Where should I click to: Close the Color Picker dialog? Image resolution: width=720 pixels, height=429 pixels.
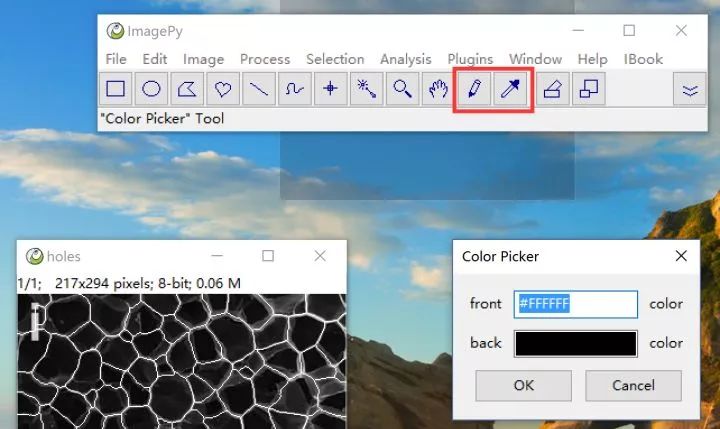point(681,256)
